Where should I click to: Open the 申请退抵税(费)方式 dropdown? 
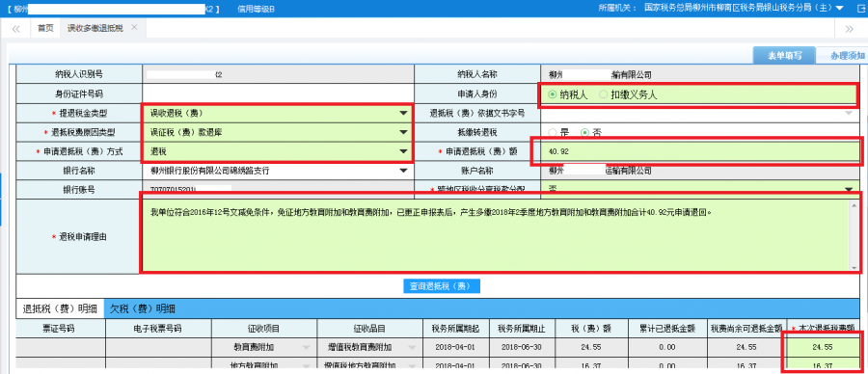[403, 151]
